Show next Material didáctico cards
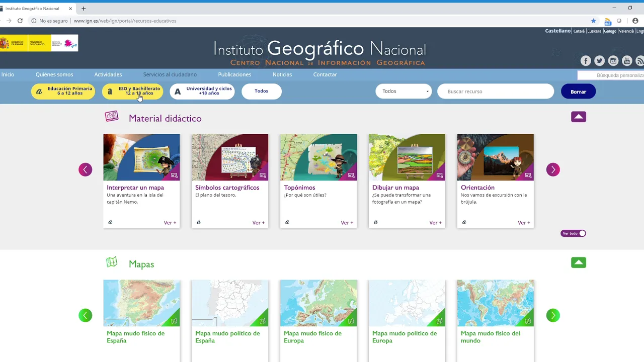Image resolution: width=644 pixels, height=362 pixels. 553,169
